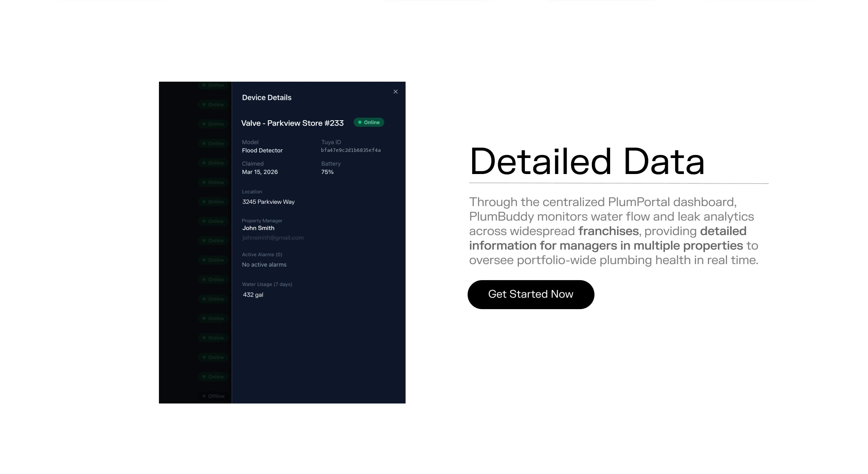
Task: Click the Battery field label
Action: click(x=331, y=164)
